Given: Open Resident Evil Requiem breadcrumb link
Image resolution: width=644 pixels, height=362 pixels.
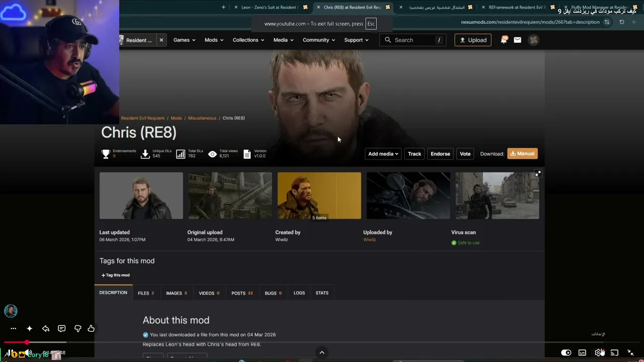Looking at the screenshot, I should [x=143, y=118].
